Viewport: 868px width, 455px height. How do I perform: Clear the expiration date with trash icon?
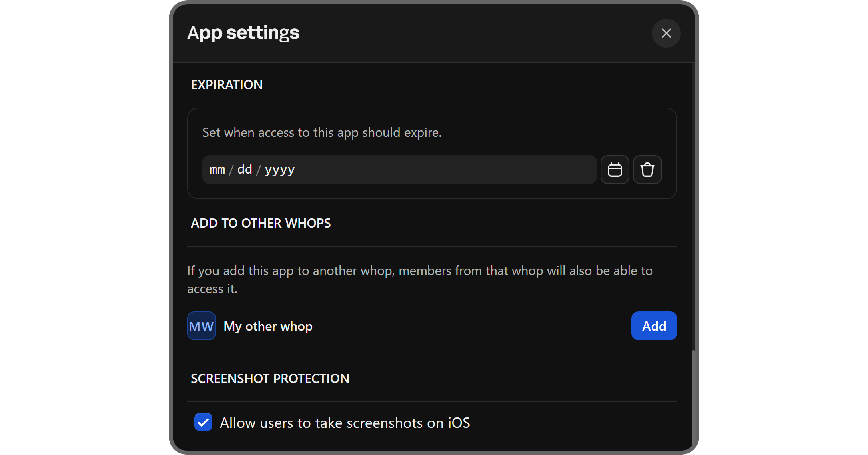647,169
